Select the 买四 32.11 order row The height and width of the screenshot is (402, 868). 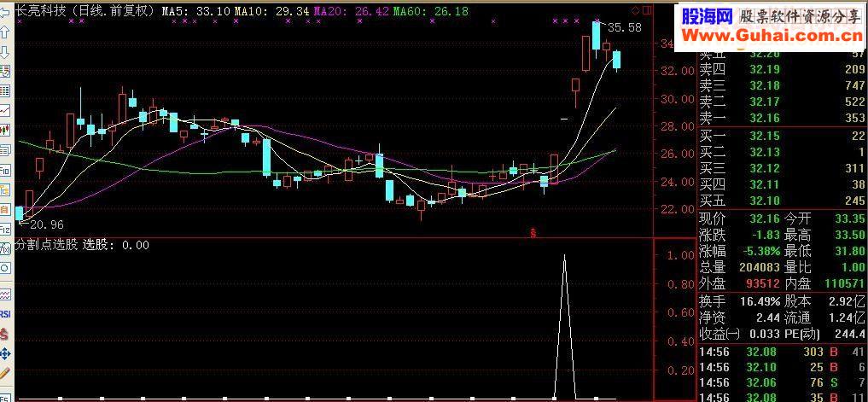[x=782, y=184]
